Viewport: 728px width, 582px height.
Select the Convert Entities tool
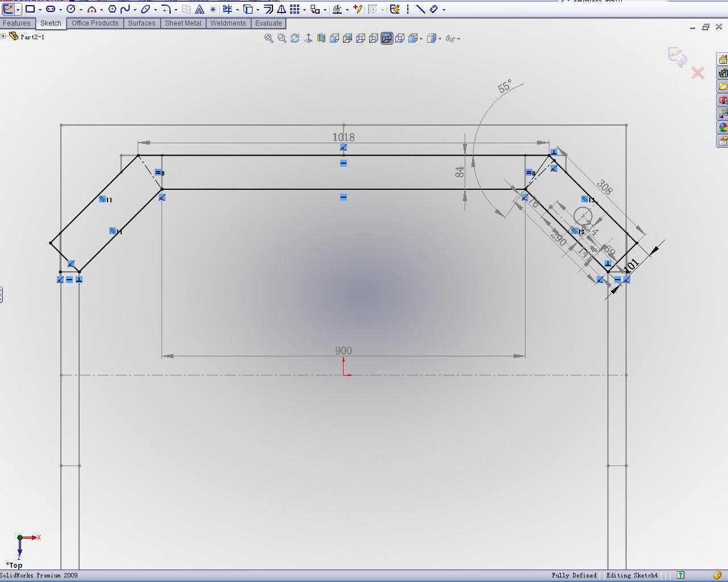[x=248, y=9]
